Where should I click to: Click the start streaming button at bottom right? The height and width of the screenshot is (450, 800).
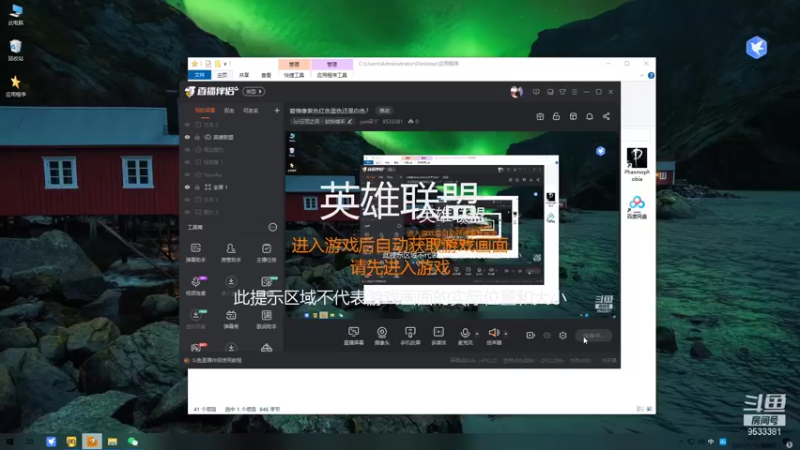point(593,335)
